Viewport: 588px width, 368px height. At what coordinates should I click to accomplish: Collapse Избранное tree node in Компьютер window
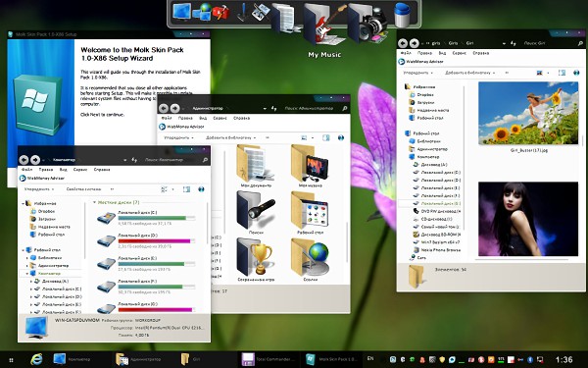tap(24, 203)
